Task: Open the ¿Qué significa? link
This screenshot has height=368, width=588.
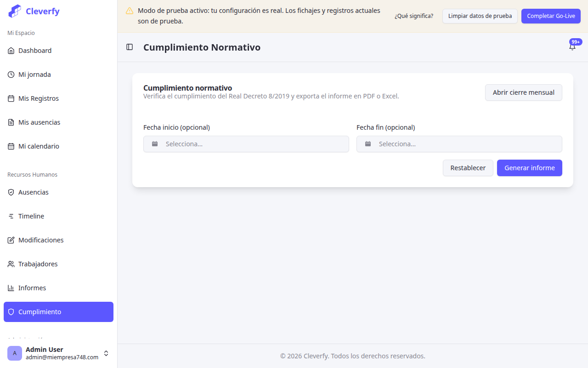Action: point(414,16)
